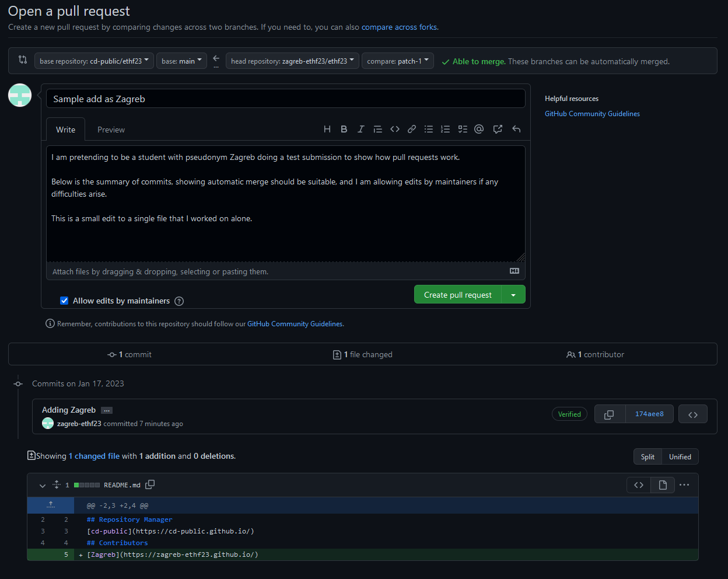Open the compare: patch-1 branch dropdown
Viewport: 728px width, 579px height.
point(397,61)
